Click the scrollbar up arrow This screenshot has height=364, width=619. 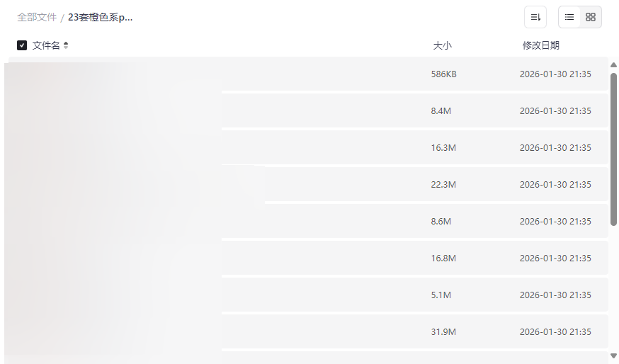(x=613, y=65)
